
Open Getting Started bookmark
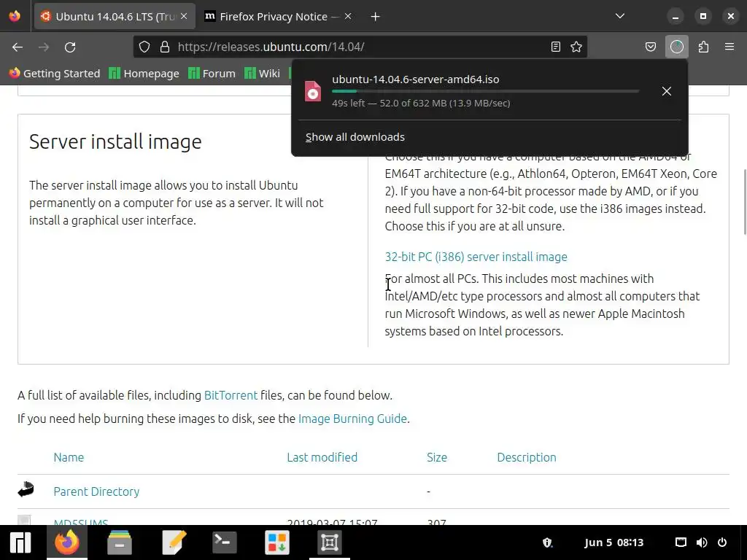54,74
